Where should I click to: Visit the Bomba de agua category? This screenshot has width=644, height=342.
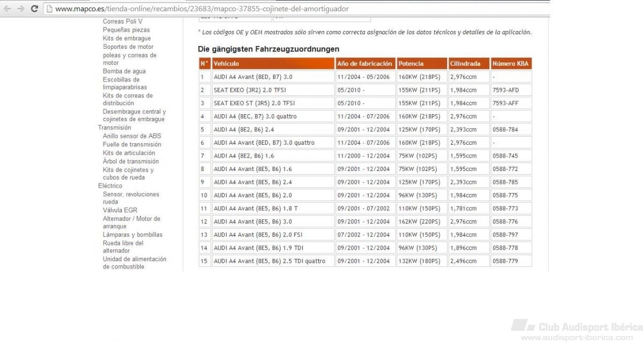[x=124, y=71]
